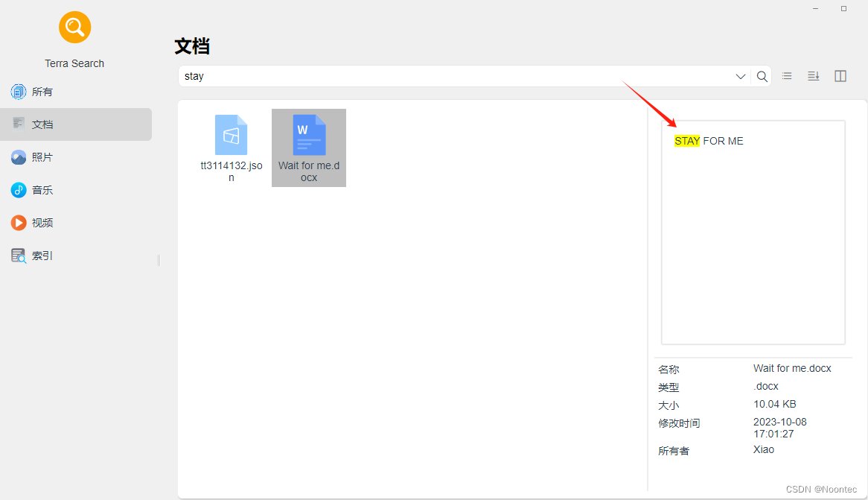
Task: Open the 索引 (Index) page
Action: pos(76,256)
